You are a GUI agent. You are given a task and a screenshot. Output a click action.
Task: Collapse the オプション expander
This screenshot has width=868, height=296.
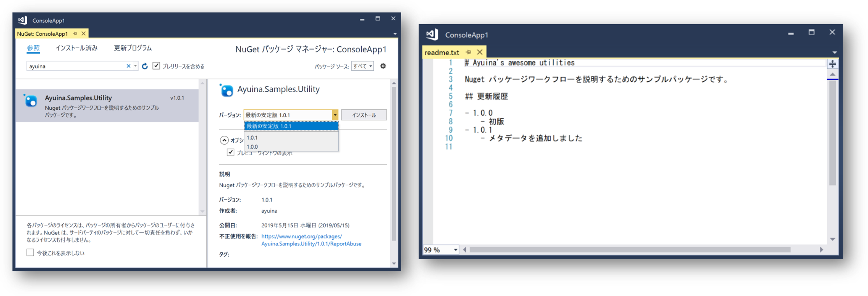[224, 140]
